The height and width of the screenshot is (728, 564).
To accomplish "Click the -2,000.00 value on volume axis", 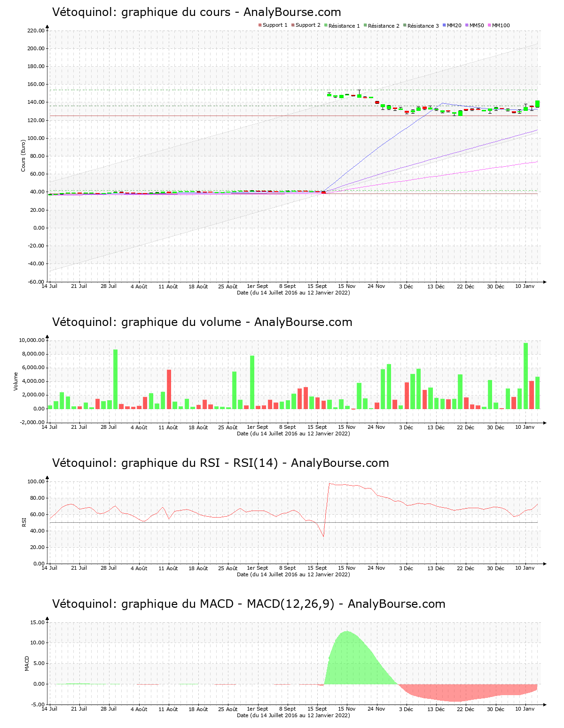I will [x=31, y=422].
